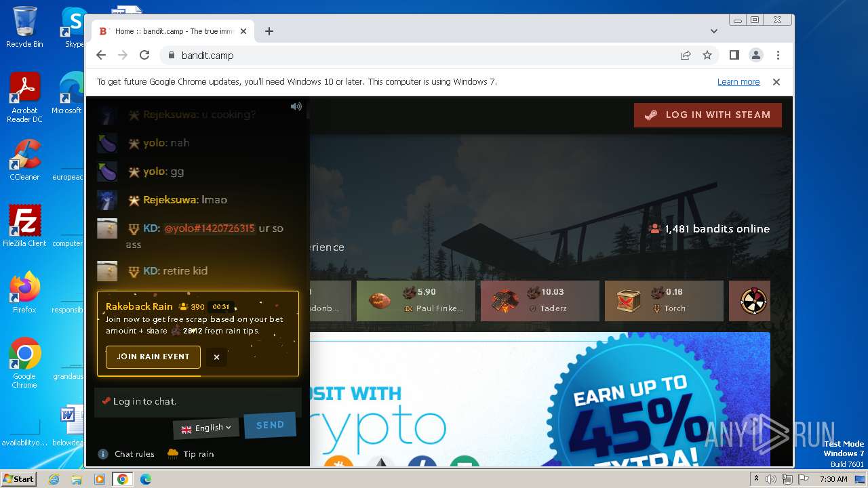Go forward in Chrome

point(123,56)
